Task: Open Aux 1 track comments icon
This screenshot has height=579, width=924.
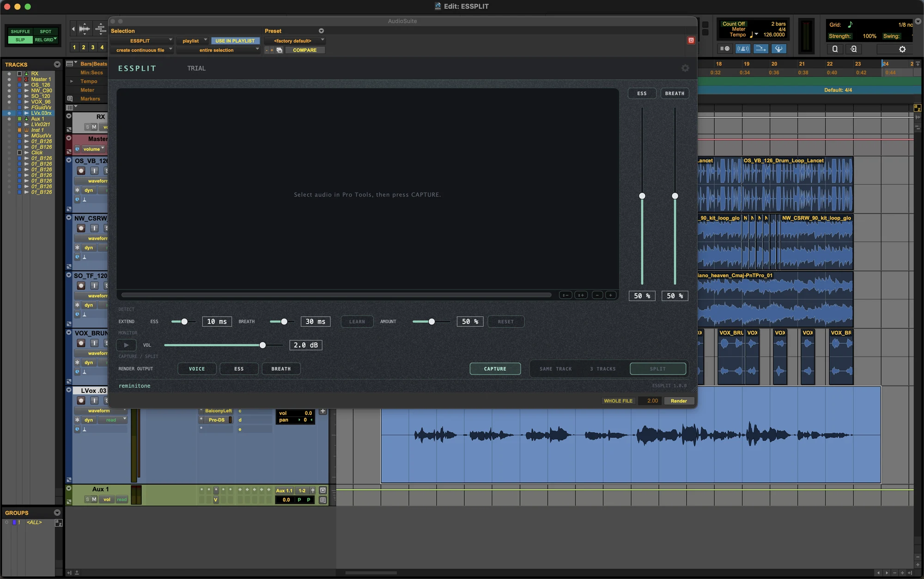Action: [322, 500]
